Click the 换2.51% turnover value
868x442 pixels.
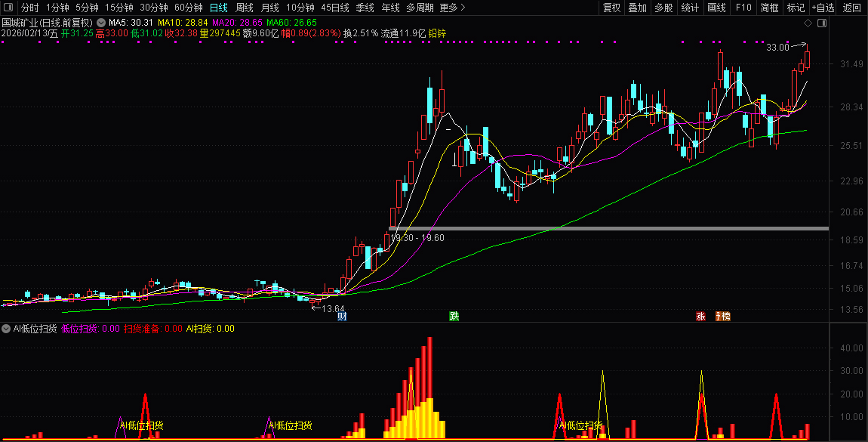click(x=361, y=33)
